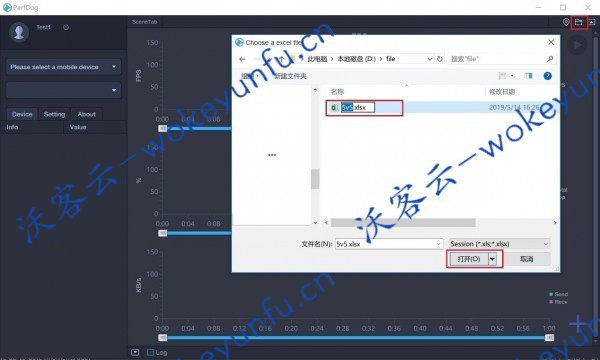Click the navigation pane vertical scrollbar thumb
The image size is (600, 360).
click(315, 179)
